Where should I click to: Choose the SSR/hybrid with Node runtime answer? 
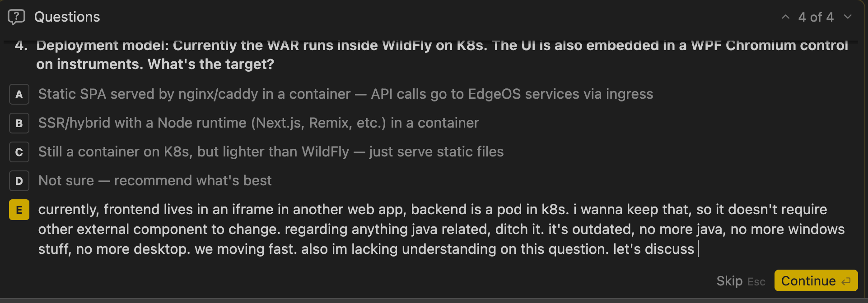pyautogui.click(x=258, y=123)
